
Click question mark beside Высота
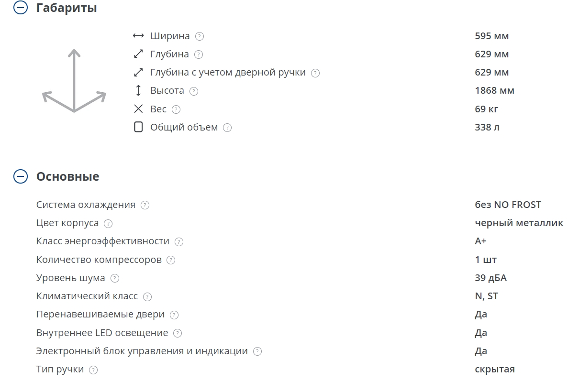point(193,91)
